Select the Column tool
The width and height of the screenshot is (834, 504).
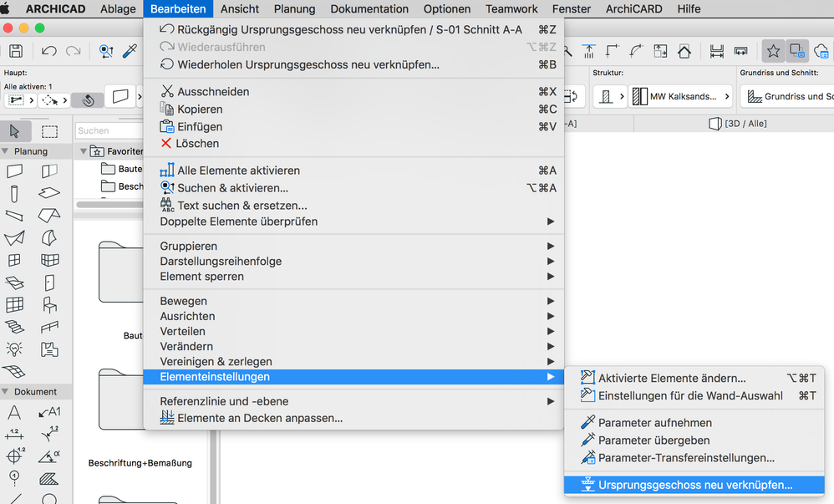(x=14, y=194)
